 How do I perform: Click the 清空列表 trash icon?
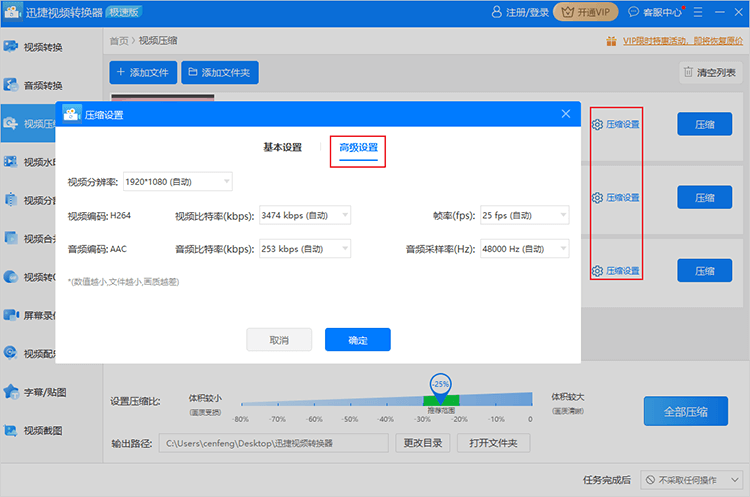(688, 72)
